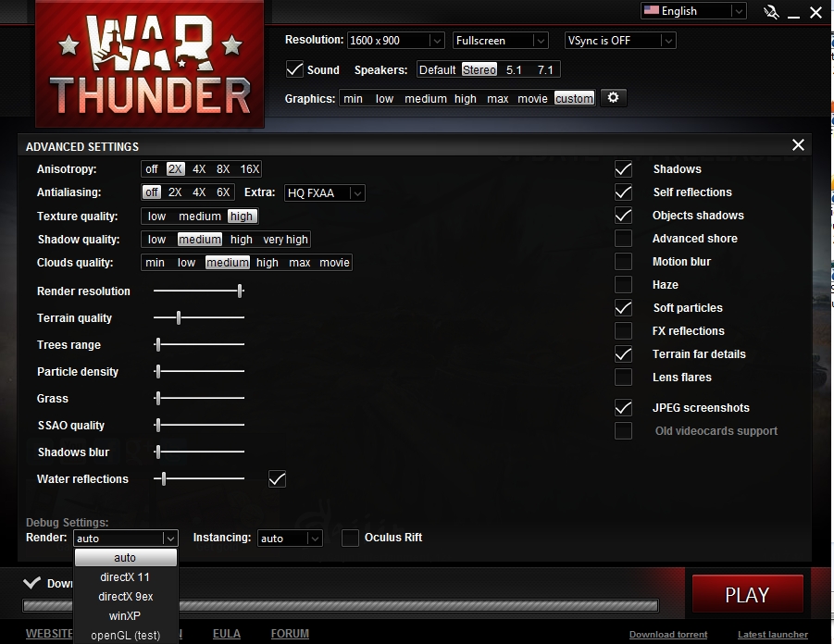The image size is (834, 644).
Task: Close the Advanced Settings panel
Action: [798, 144]
